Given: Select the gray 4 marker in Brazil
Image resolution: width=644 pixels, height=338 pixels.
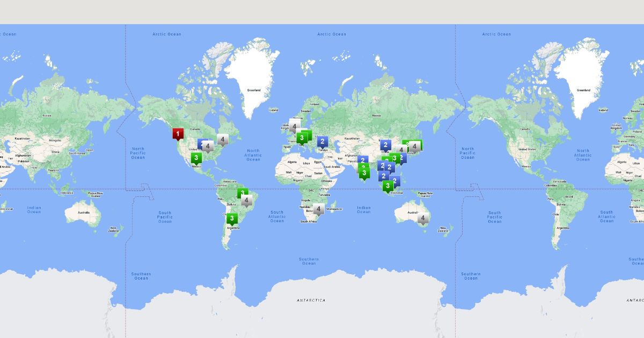Looking at the screenshot, I should tap(246, 201).
